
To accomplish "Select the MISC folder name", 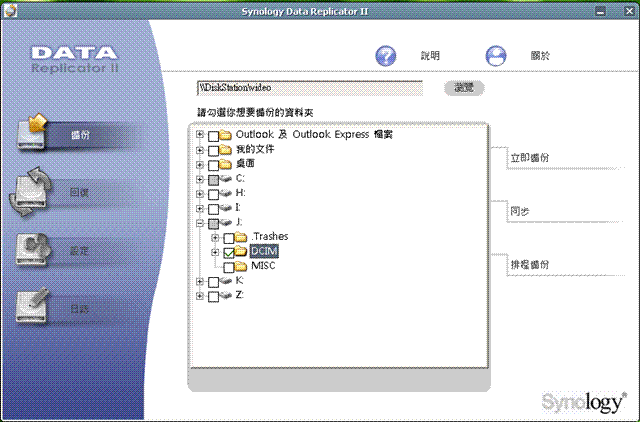I will [263, 266].
